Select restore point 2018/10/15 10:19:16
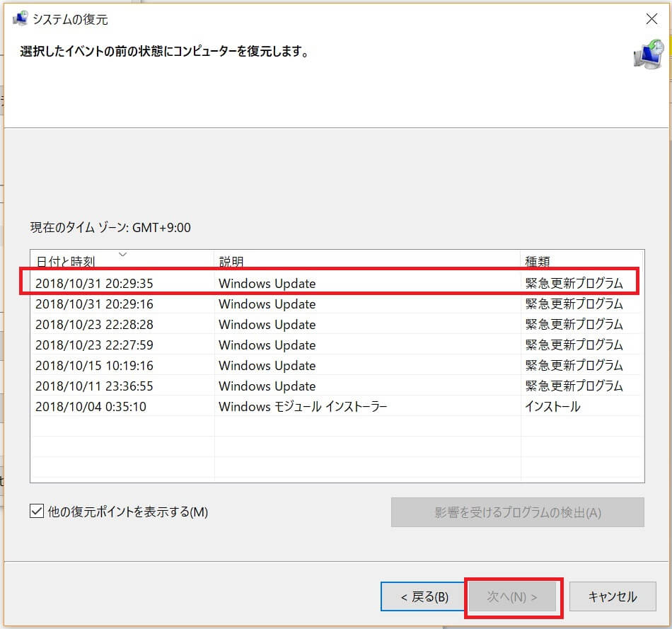Viewport: 672px width, 629px height. (x=337, y=366)
